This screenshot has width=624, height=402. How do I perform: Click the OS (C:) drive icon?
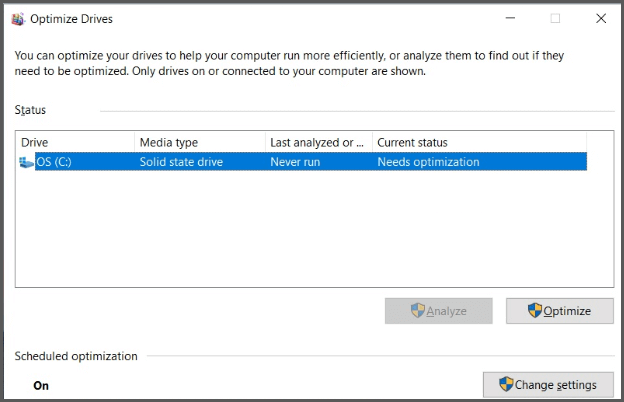26,162
